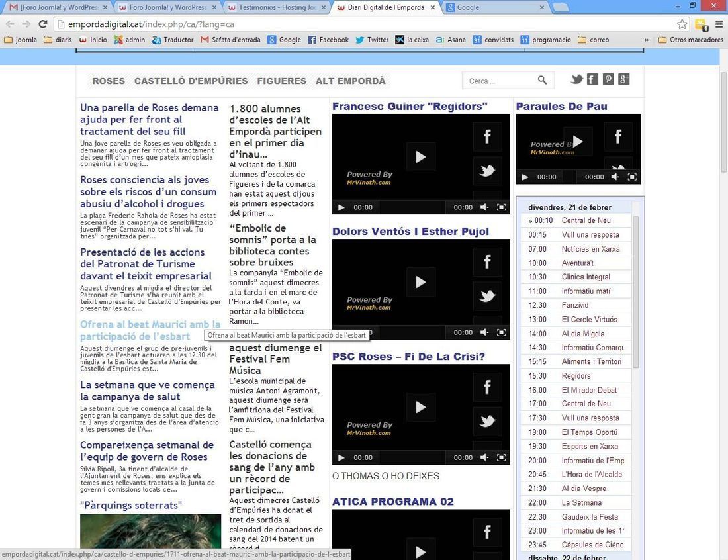
Task: Open the correo bookmarks folder
Action: 594,40
